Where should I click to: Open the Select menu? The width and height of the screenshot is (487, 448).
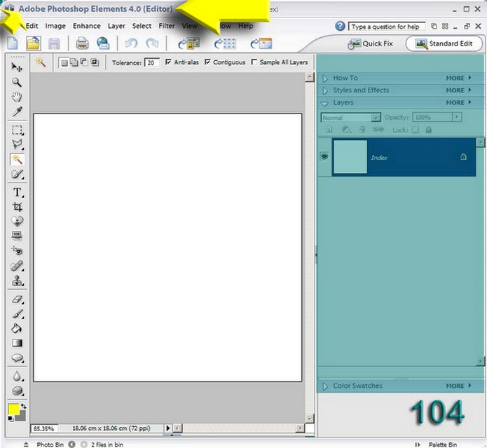142,26
